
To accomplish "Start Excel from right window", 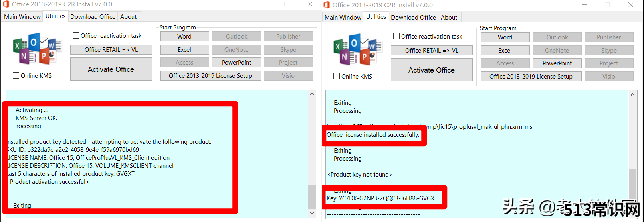I will coord(505,51).
